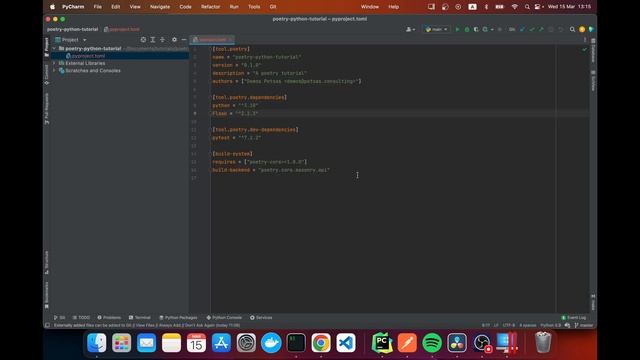Open the Commit vertical sidebar tab
Screen dimensions: 640x360
point(47,74)
